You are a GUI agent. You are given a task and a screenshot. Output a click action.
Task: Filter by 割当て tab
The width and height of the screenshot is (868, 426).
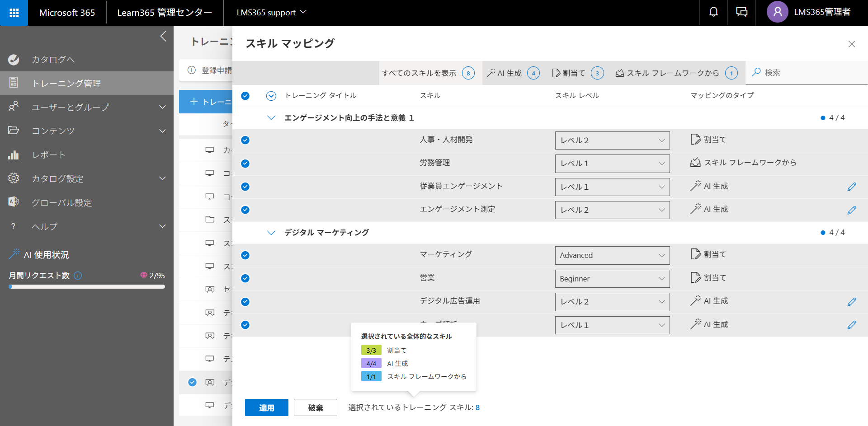pyautogui.click(x=578, y=73)
